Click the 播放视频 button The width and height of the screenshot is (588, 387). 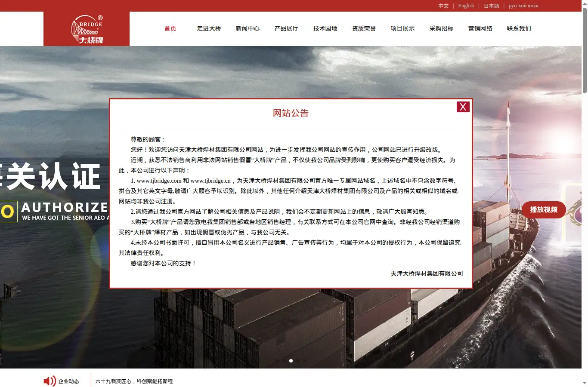click(x=544, y=210)
